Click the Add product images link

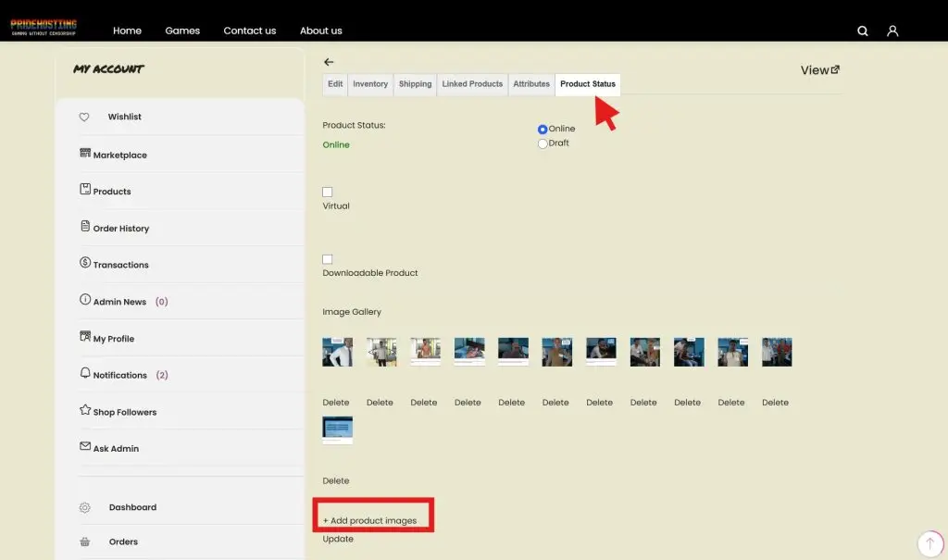pos(370,520)
